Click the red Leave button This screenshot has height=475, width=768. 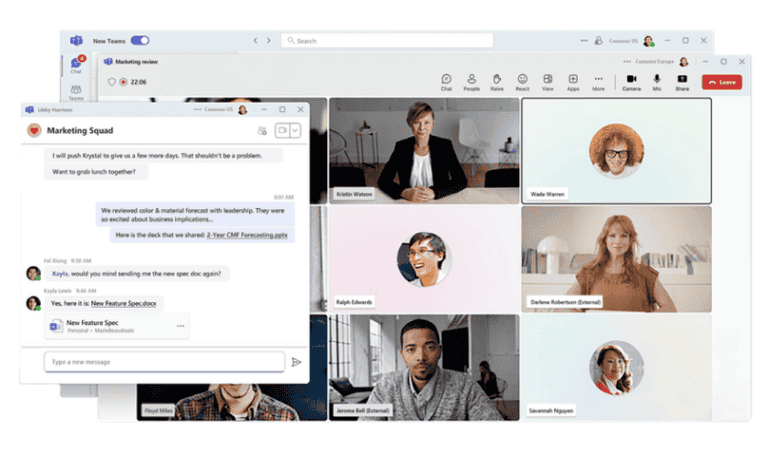click(x=721, y=82)
